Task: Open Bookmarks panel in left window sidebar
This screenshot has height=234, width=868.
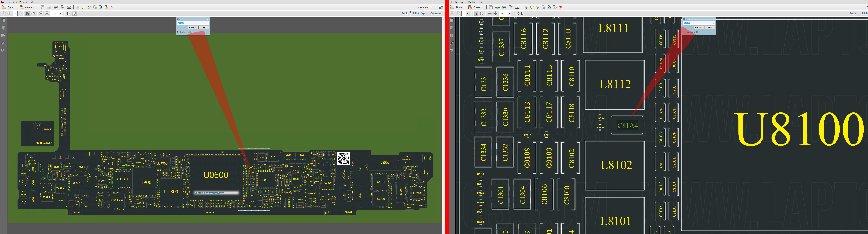Action: (x=3, y=28)
